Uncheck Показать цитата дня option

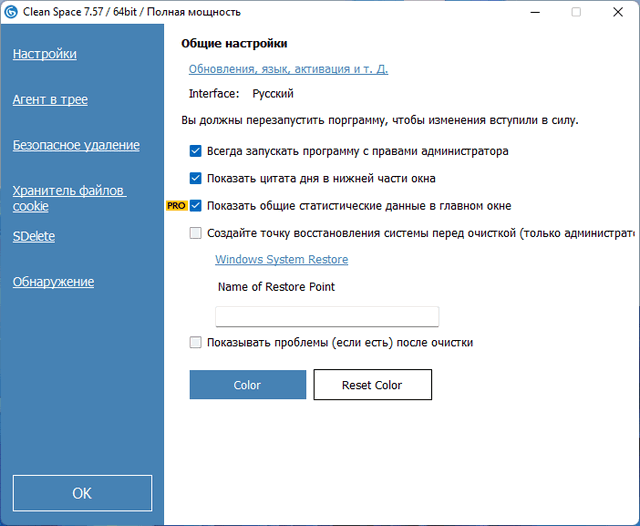tap(196, 179)
